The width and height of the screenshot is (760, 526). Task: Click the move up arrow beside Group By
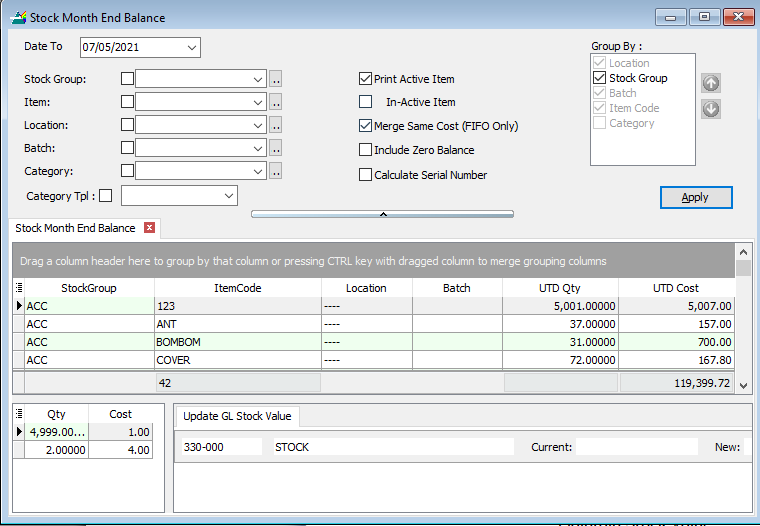(x=711, y=84)
